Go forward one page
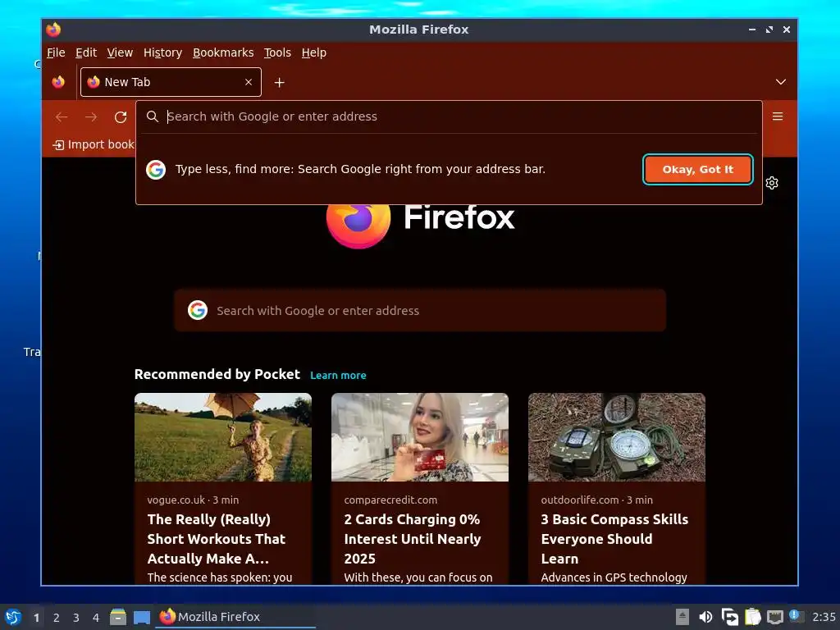Screen dimensions: 840x630 tap(91, 116)
